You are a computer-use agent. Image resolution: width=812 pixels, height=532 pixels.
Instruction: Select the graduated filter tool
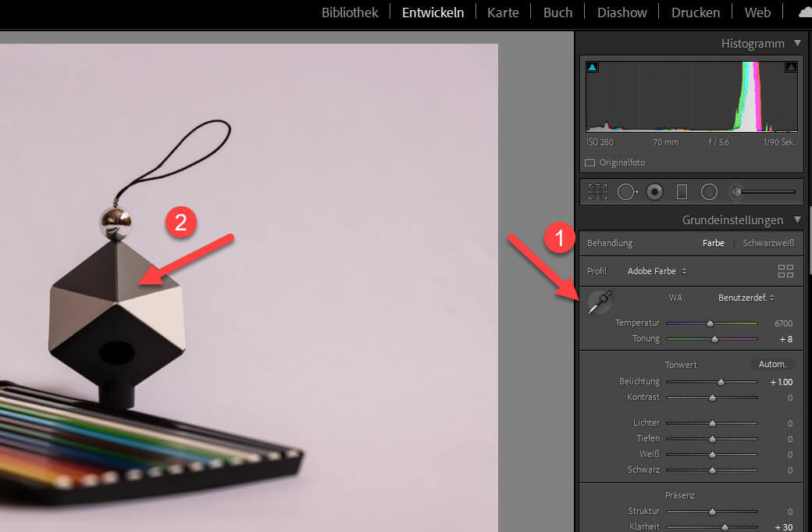(x=682, y=191)
